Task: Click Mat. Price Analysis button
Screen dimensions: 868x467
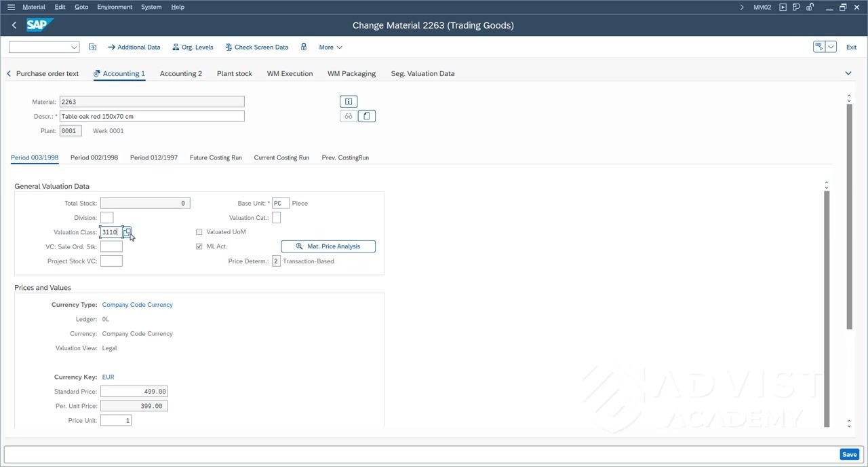Action: pos(328,246)
